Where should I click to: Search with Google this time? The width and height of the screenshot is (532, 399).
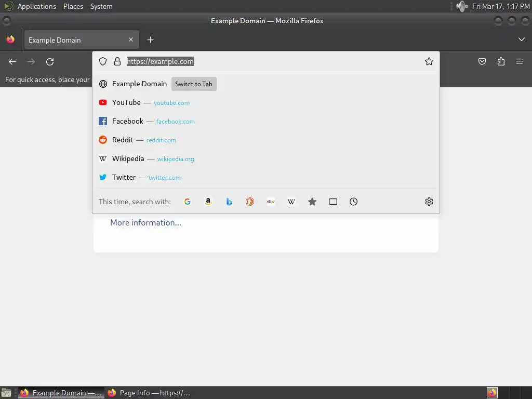187,202
